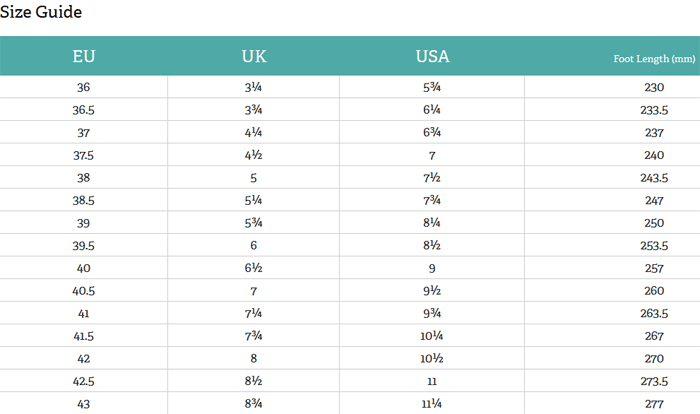Select EU size 39 cell
This screenshot has height=414, width=700.
pos(84,222)
